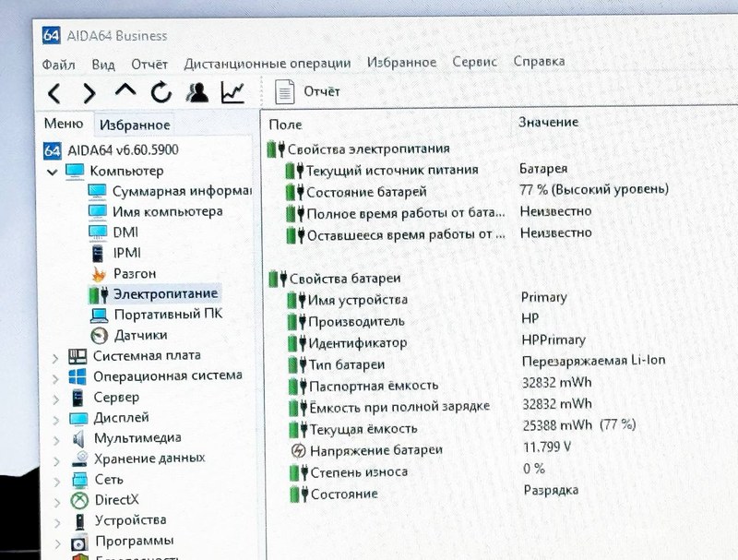The image size is (738, 560).
Task: Select the Сервер tree item
Action: pos(116,398)
